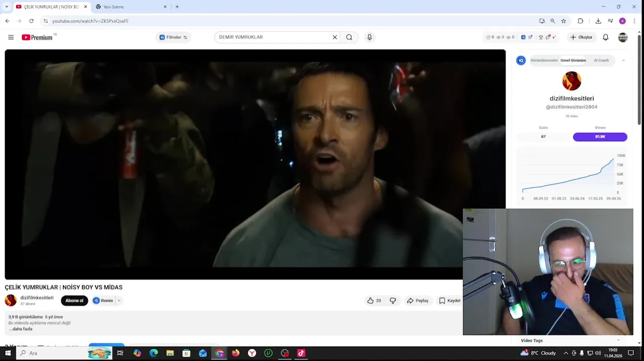The image size is (644, 361).
Task: Select the Genel Görünüm tab
Action: click(x=573, y=60)
